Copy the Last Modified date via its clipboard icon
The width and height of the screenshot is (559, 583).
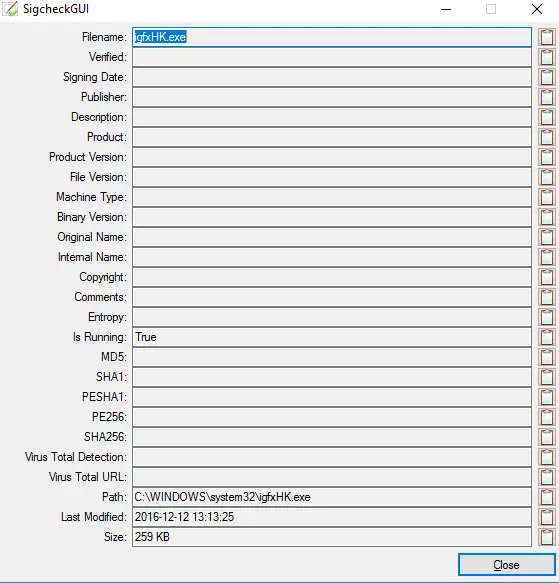(x=546, y=517)
